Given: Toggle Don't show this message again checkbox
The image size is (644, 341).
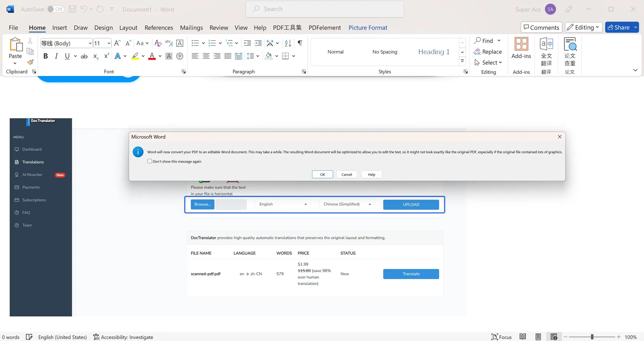Looking at the screenshot, I should (x=150, y=161).
